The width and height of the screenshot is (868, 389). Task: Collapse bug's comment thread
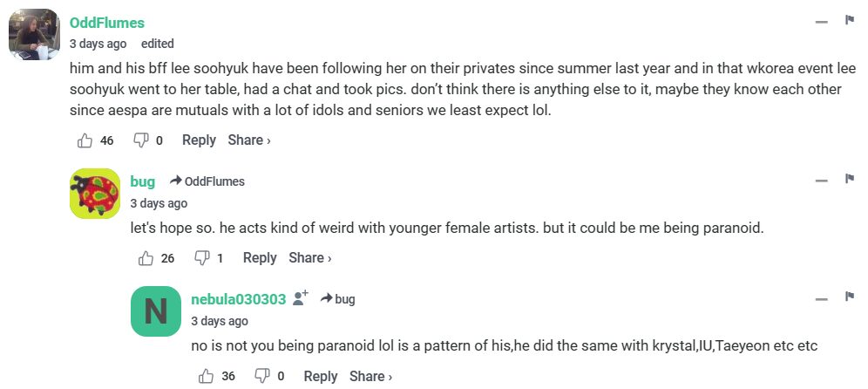(x=821, y=181)
